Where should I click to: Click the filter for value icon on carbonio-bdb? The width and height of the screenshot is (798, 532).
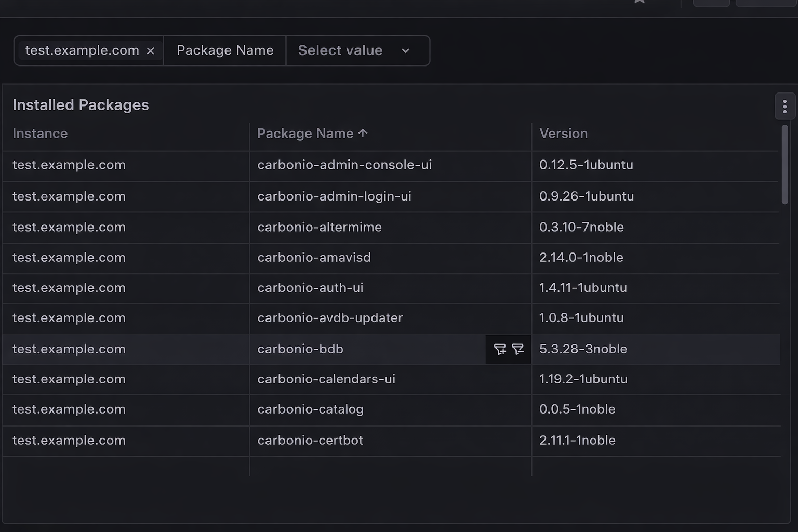coord(500,349)
